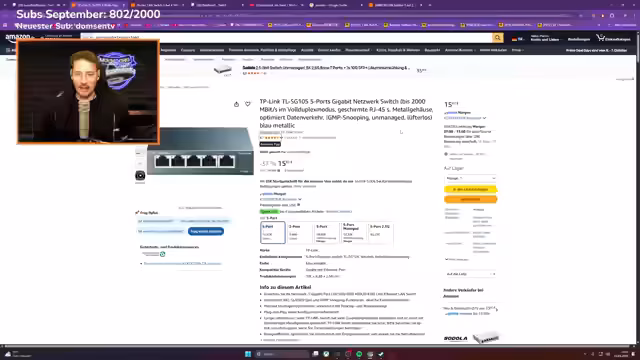Click the star rating reviews link

pos(271,138)
